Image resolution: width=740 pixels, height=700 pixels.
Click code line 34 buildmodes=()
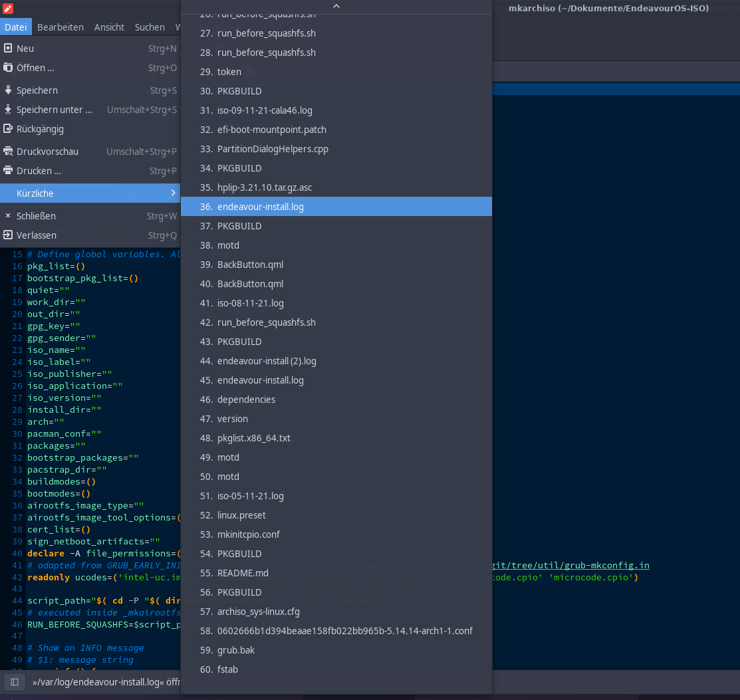tap(61, 481)
